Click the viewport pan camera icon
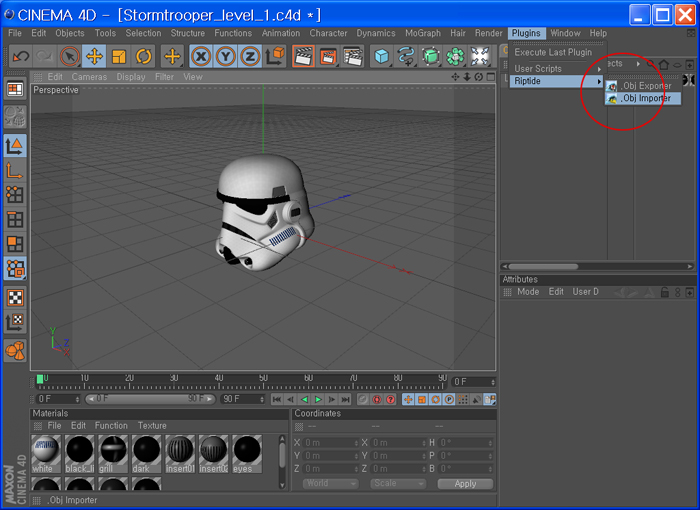This screenshot has width=700, height=510. tap(455, 77)
